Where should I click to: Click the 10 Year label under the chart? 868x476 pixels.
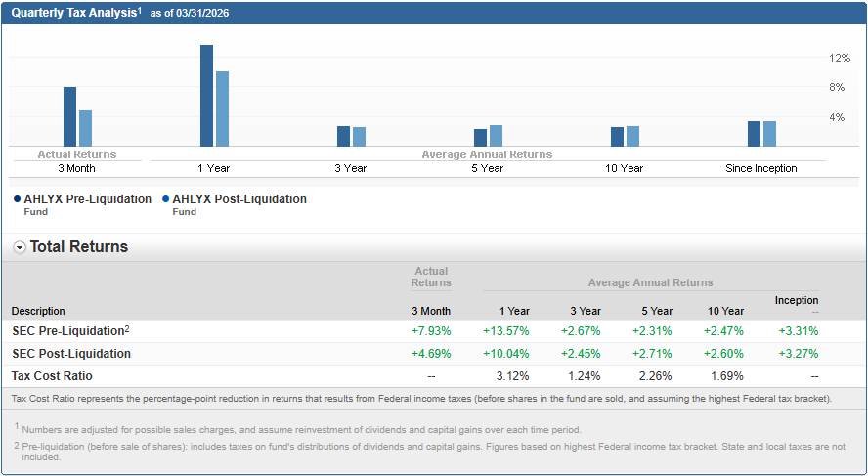click(x=624, y=168)
